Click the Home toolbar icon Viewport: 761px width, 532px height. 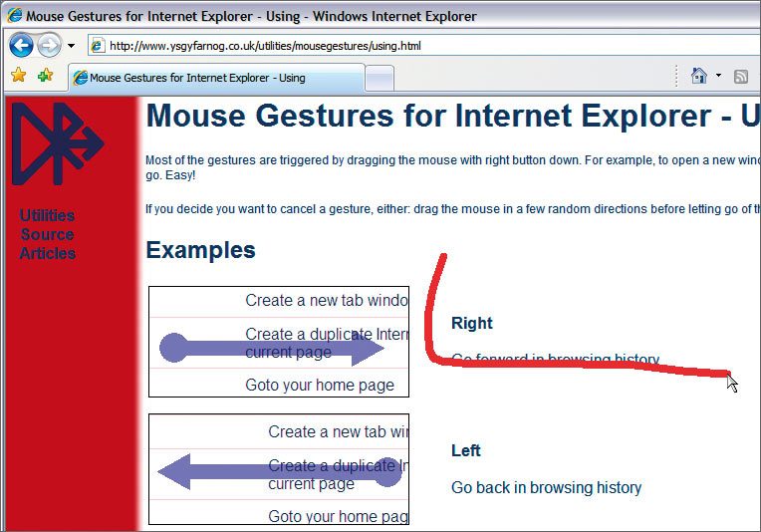[x=699, y=76]
